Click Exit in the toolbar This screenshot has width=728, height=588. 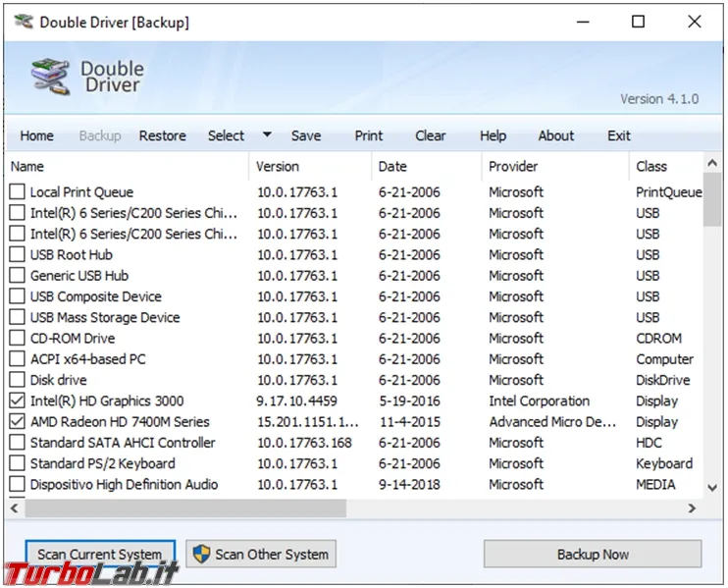(x=619, y=135)
